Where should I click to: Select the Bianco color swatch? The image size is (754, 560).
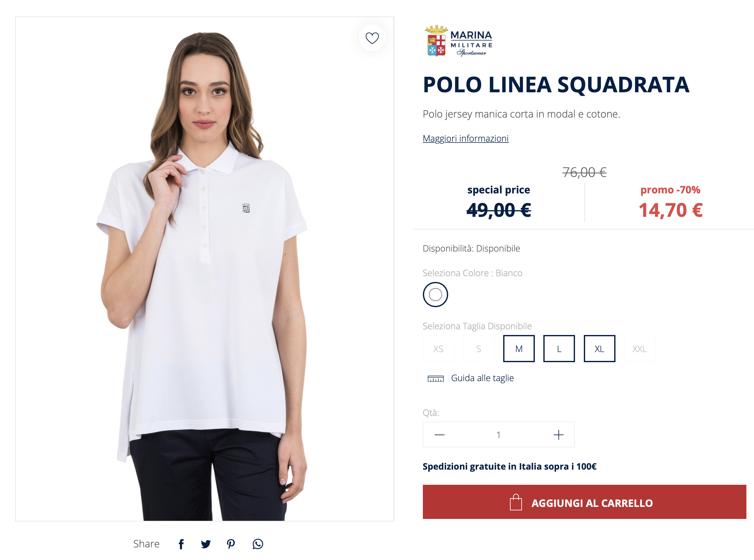pos(435,294)
